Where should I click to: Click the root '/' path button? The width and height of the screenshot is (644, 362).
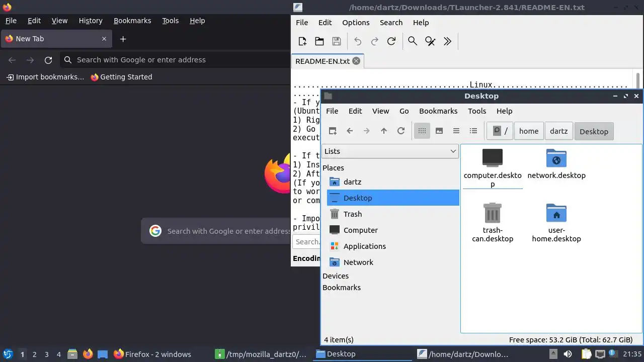500,131
